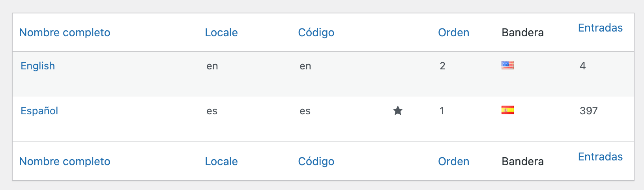The width and height of the screenshot is (644, 190).
Task: Sort by Orden in top header
Action: pyautogui.click(x=454, y=32)
